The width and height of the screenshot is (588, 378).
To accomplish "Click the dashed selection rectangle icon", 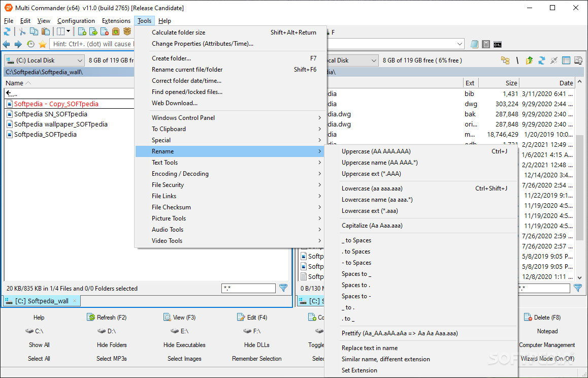I will pyautogui.click(x=61, y=32).
